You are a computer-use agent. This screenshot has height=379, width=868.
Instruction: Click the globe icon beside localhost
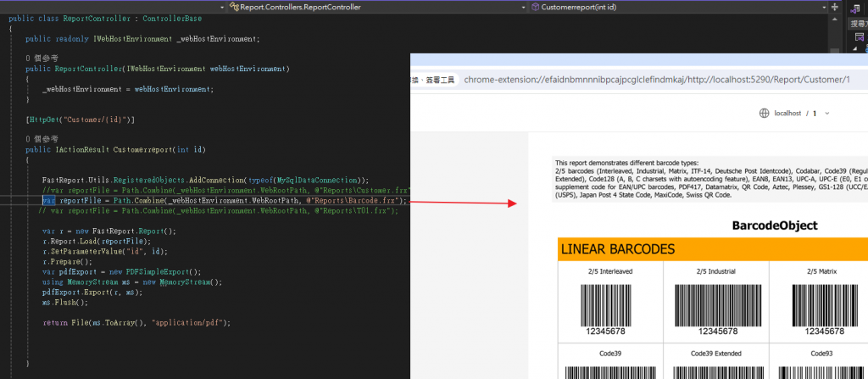point(764,113)
